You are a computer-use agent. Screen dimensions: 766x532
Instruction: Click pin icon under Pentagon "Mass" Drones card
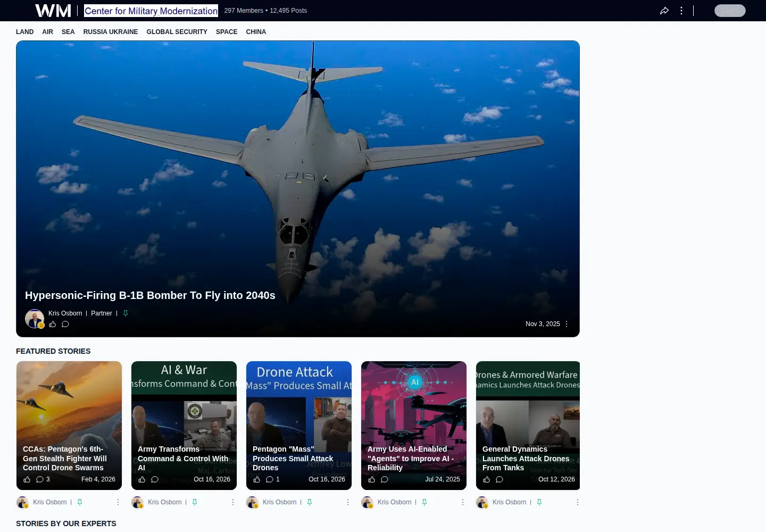pos(310,502)
